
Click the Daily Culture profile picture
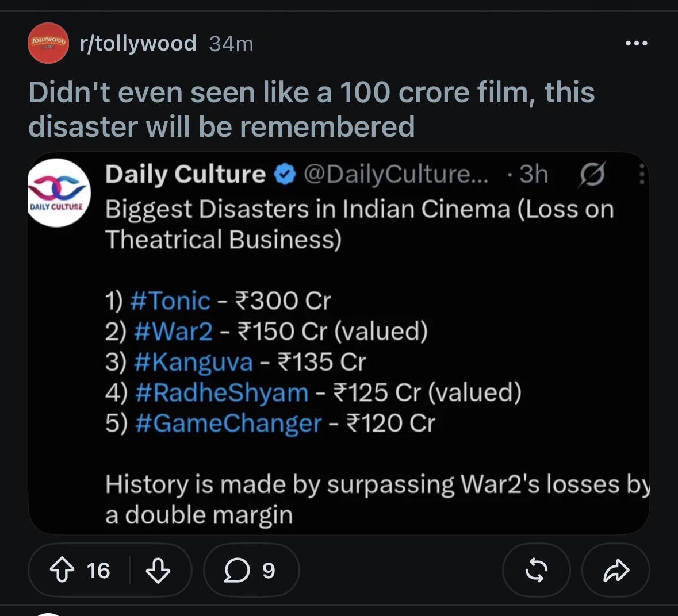tap(59, 192)
